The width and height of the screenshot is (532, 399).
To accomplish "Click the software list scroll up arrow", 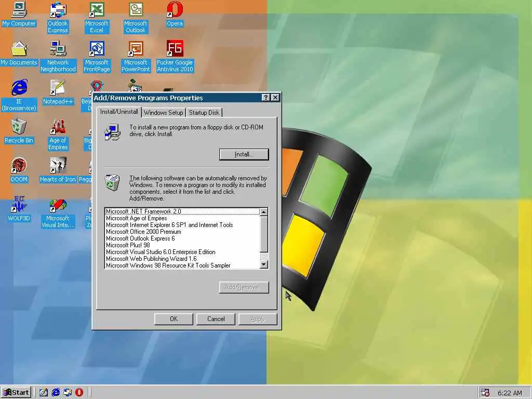I will 264,212.
